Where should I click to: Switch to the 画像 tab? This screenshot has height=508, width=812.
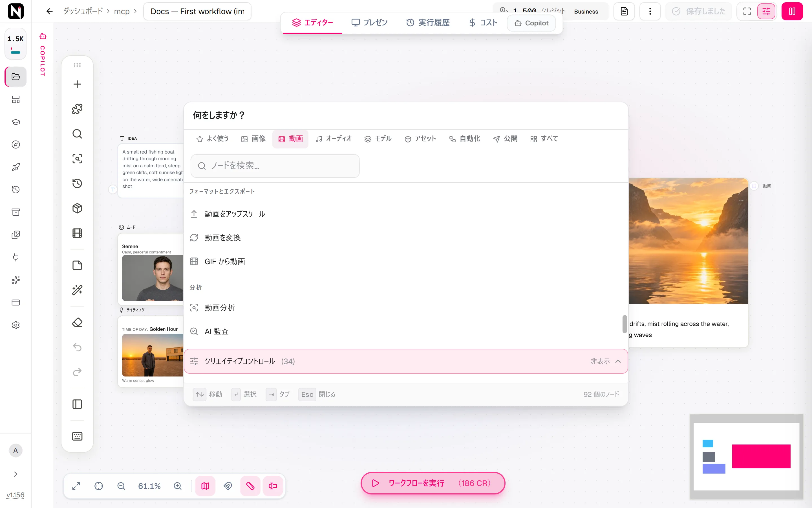[x=253, y=139]
